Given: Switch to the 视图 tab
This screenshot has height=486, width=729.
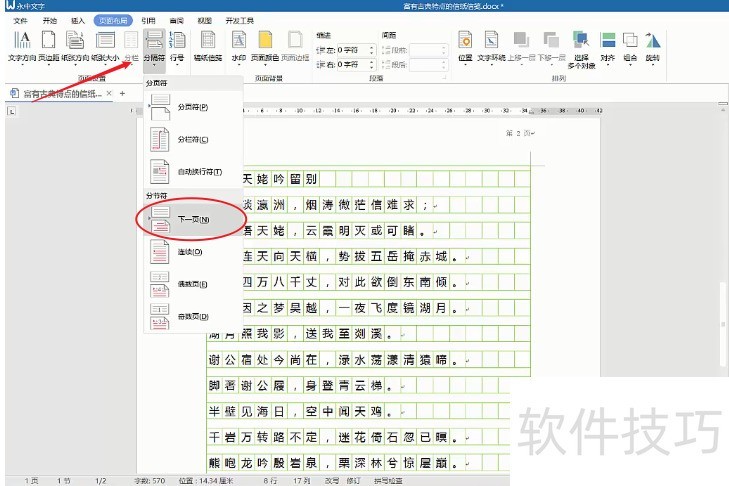Looking at the screenshot, I should coord(205,20).
